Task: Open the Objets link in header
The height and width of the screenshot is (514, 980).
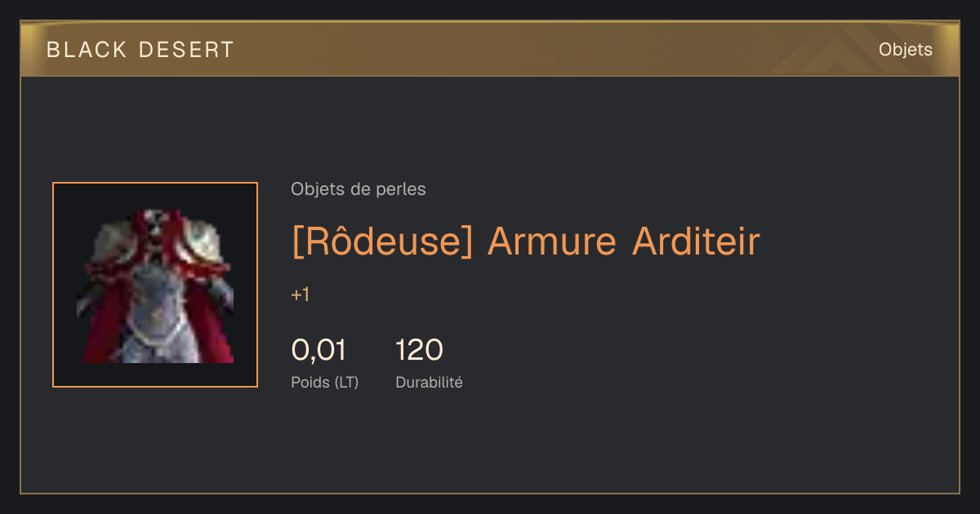Action: pyautogui.click(x=906, y=50)
